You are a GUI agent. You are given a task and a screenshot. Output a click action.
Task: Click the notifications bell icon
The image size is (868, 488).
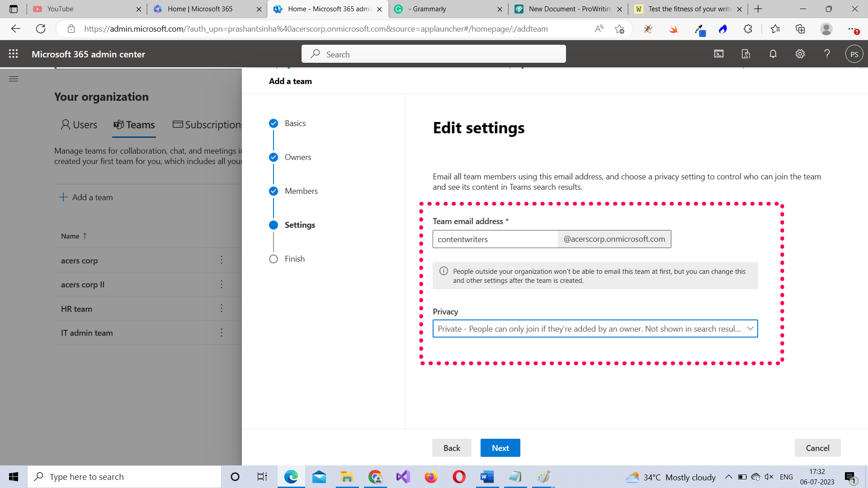[x=773, y=54]
